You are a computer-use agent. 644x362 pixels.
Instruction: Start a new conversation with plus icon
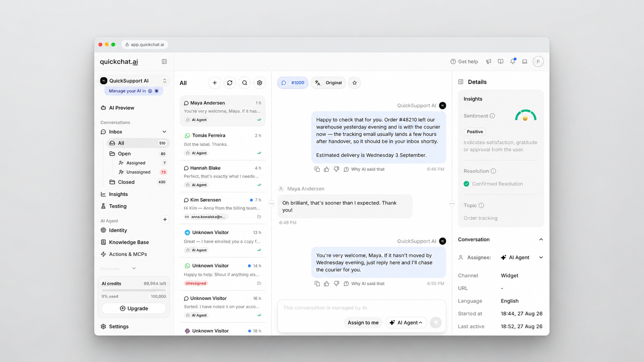click(215, 83)
